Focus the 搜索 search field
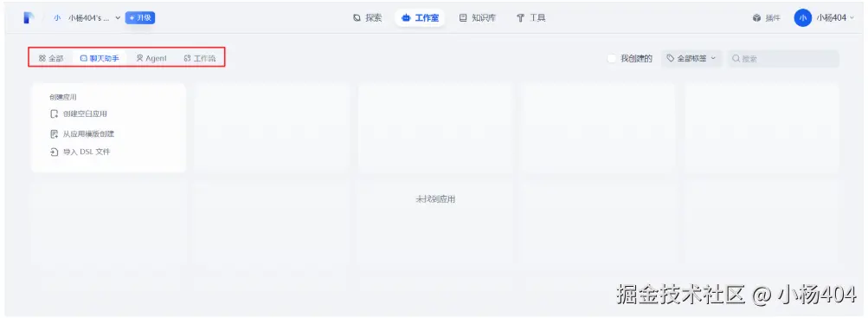 pos(783,58)
